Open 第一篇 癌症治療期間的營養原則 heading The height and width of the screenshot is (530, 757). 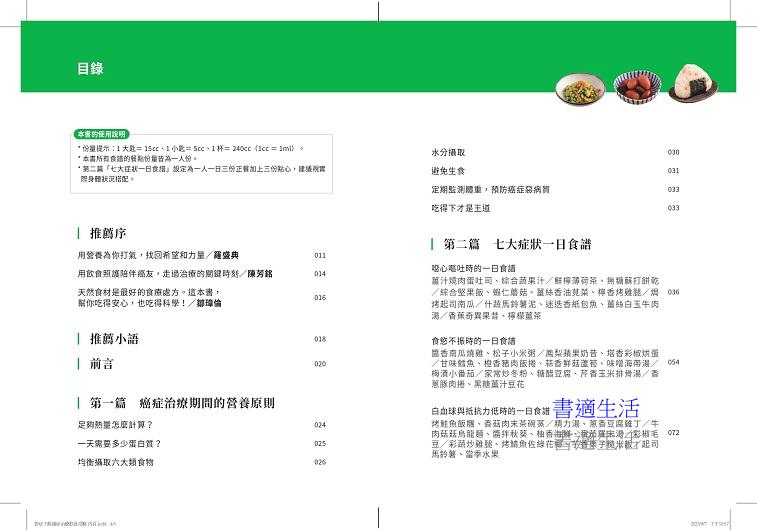point(181,402)
